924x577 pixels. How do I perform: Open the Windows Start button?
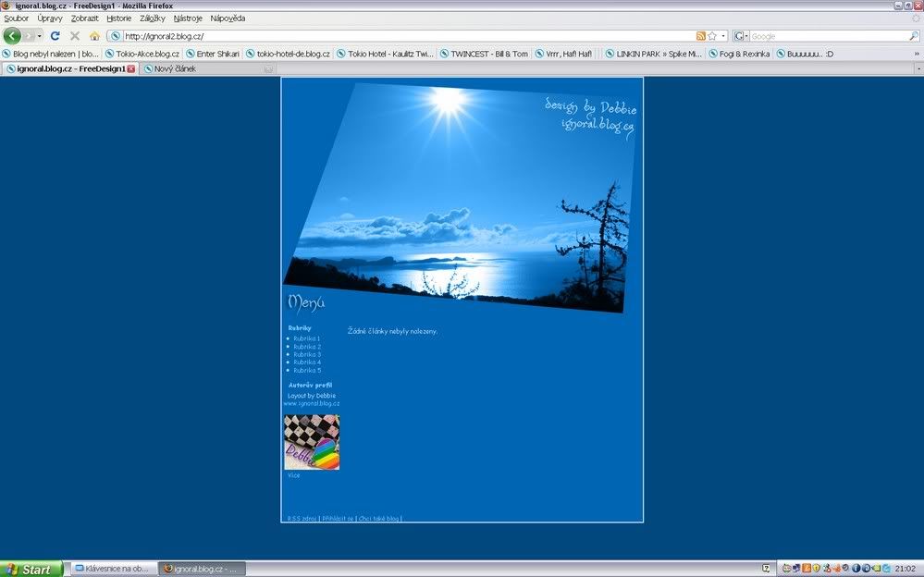[x=31, y=569]
